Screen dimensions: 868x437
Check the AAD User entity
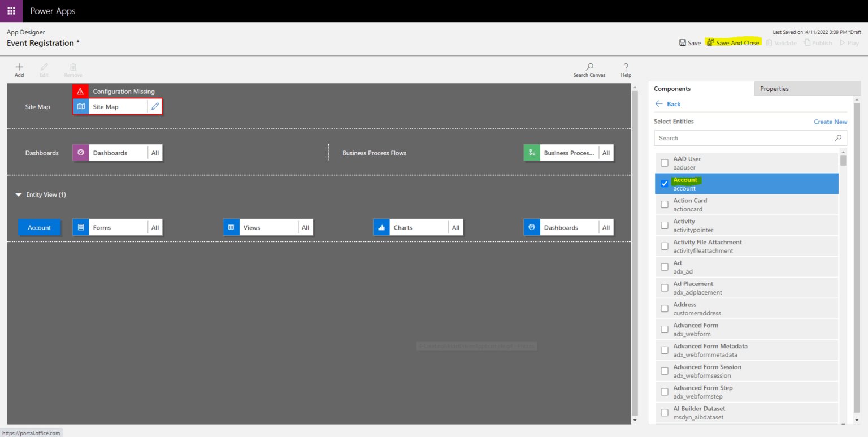click(664, 162)
